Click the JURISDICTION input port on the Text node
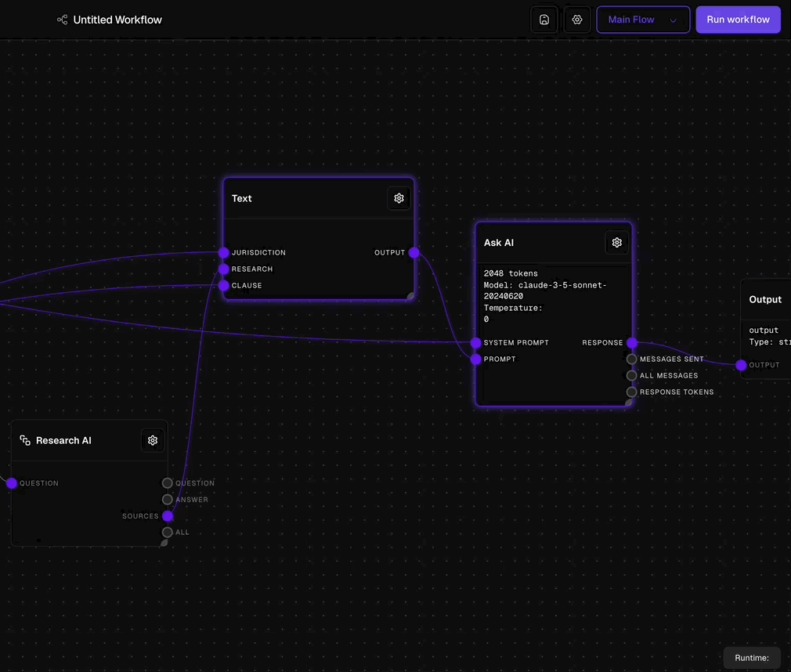Screen dimensions: 791x672 click(224, 252)
